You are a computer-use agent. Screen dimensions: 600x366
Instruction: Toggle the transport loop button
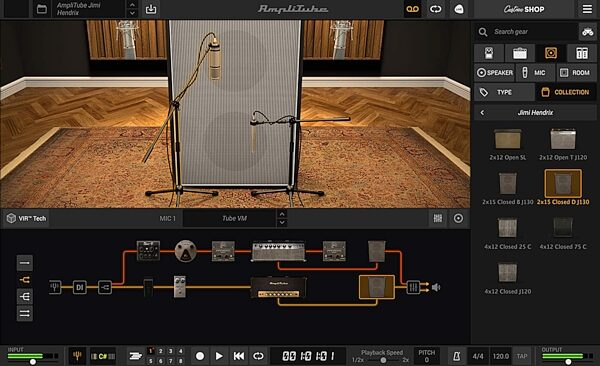click(x=258, y=356)
